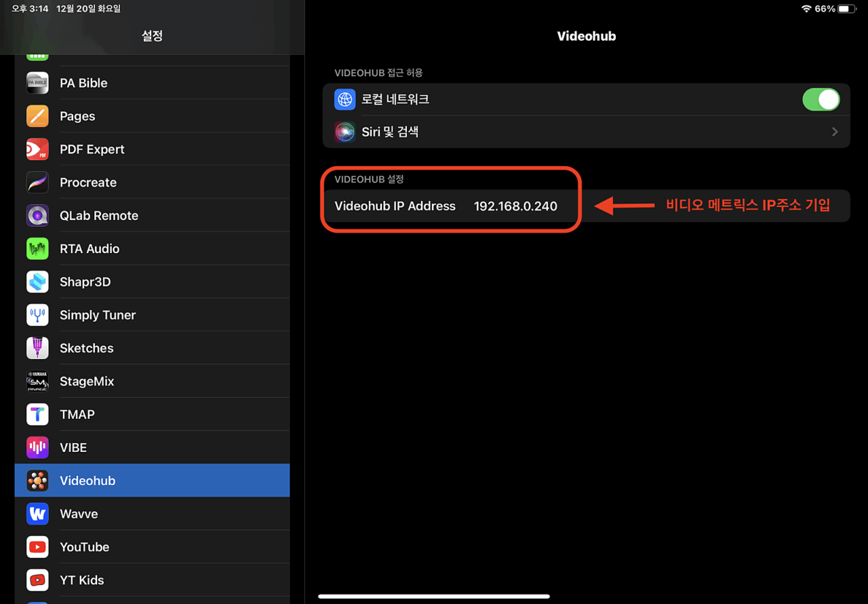Tap the YouTube app icon

[x=37, y=547]
